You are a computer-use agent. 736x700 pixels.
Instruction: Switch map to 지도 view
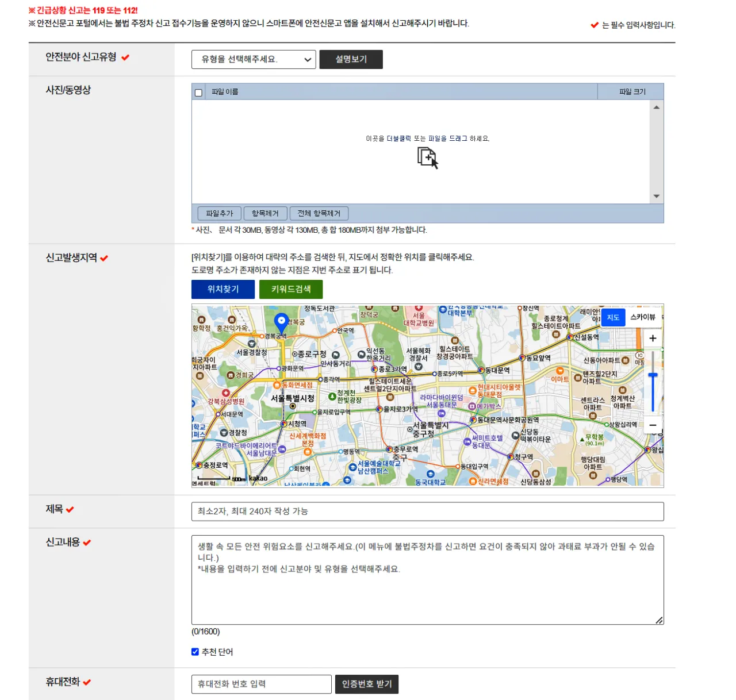coord(613,317)
